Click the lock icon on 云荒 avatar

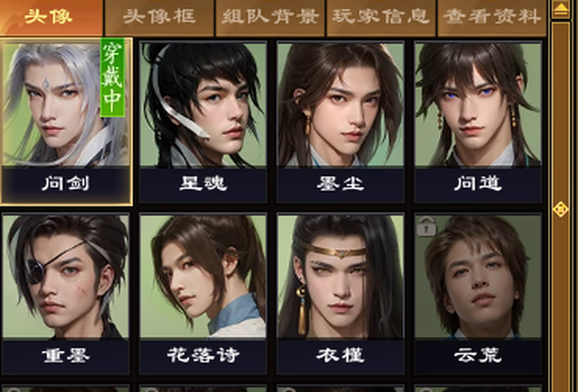426,227
